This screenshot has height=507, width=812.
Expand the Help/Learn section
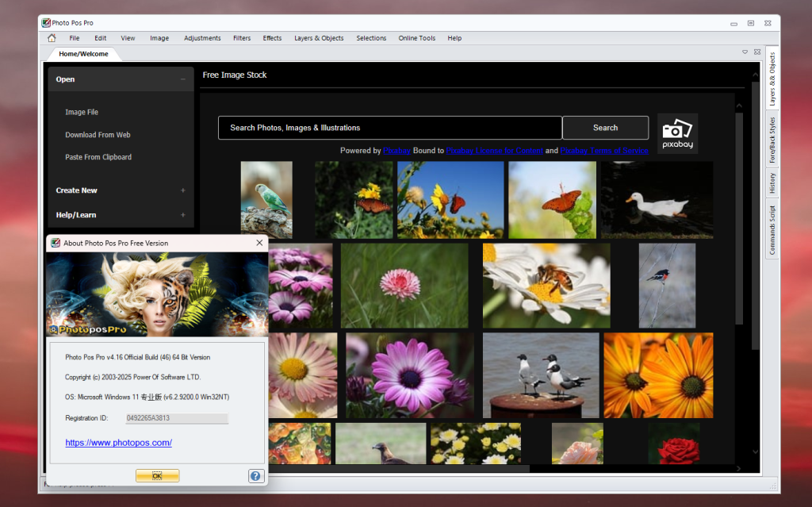tap(183, 215)
